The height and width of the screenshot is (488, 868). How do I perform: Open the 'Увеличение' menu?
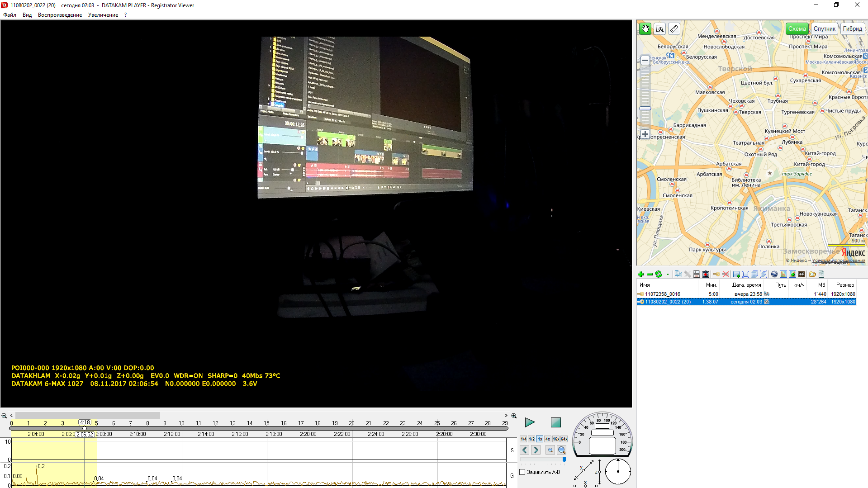point(103,15)
